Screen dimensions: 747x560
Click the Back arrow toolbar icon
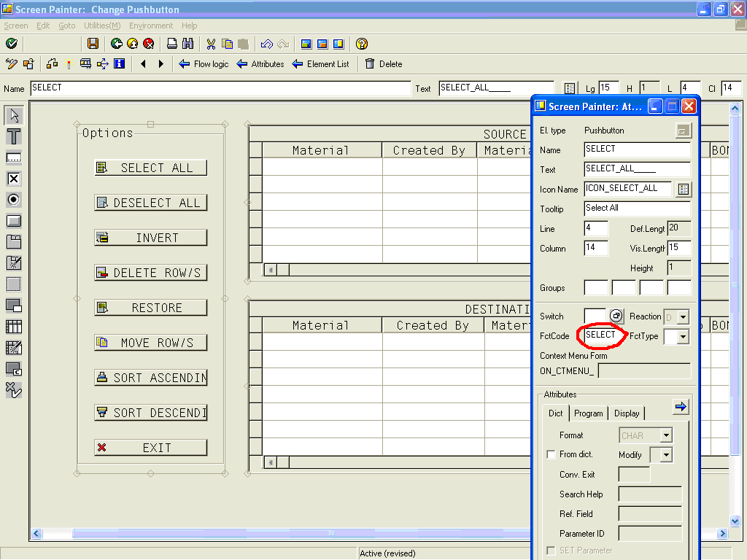pyautogui.click(x=115, y=44)
